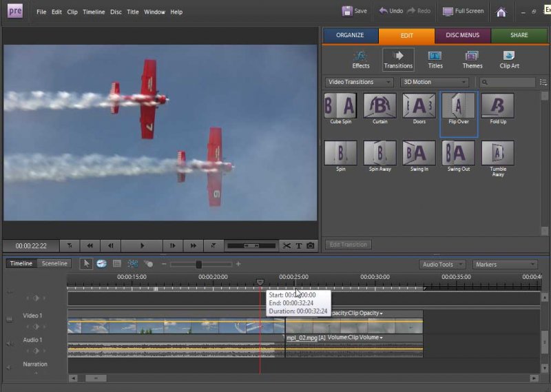
Task: Open the Themes panel
Action: (x=472, y=59)
